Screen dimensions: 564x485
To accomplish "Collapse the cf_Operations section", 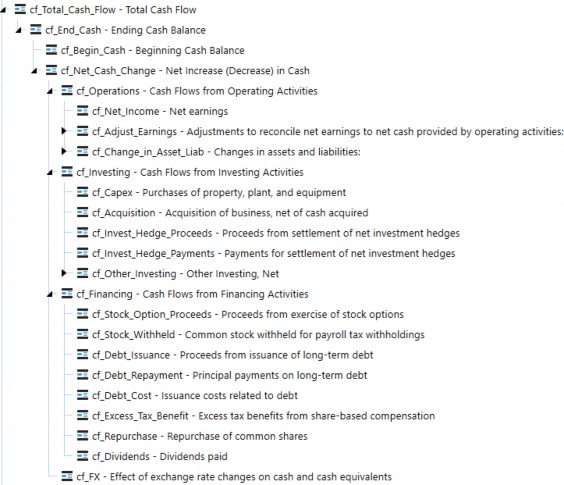I will point(50,91).
